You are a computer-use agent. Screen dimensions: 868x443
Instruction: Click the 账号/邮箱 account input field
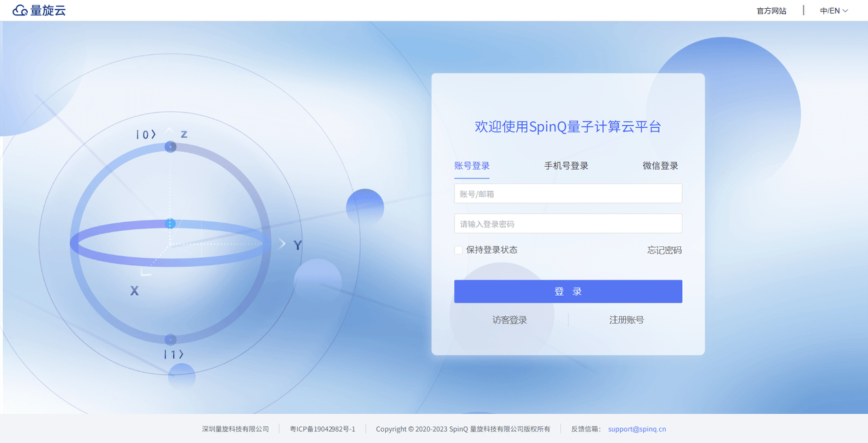click(x=568, y=193)
